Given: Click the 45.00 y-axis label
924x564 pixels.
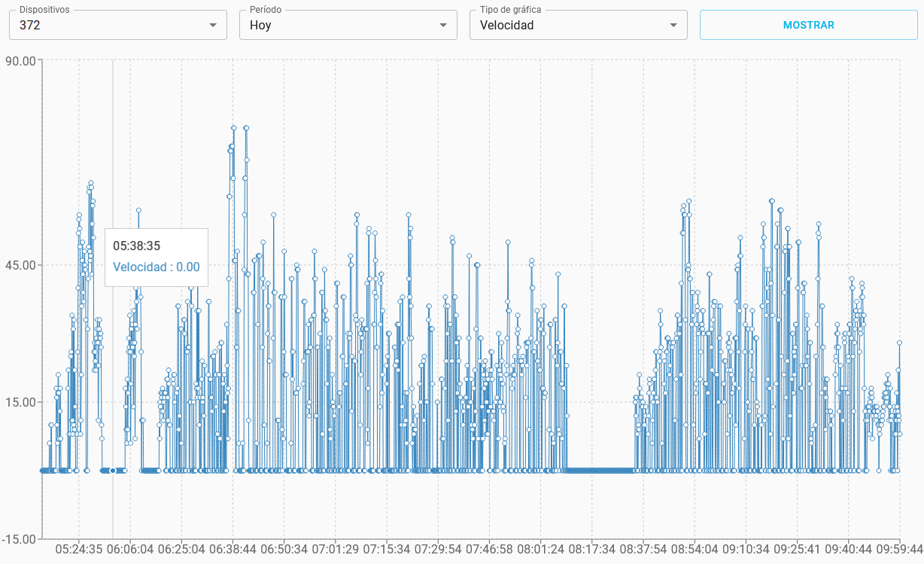Looking at the screenshot, I should point(20,265).
